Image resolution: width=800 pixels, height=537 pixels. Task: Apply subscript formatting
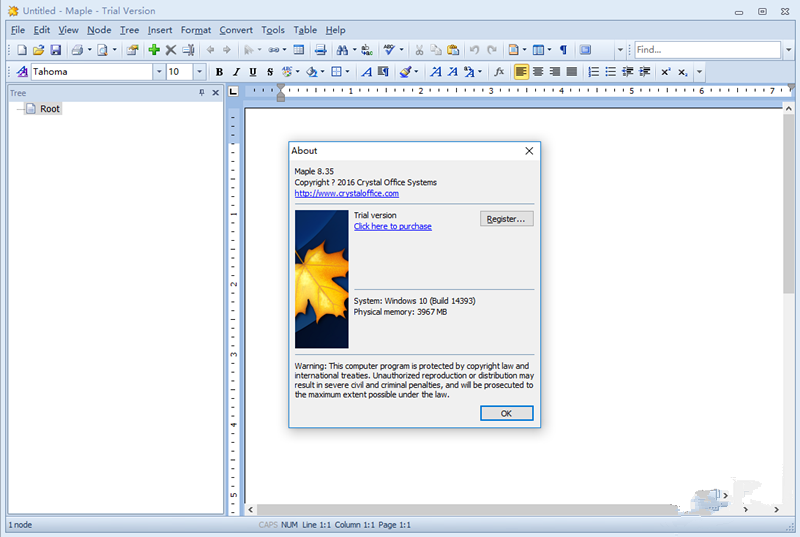click(683, 72)
